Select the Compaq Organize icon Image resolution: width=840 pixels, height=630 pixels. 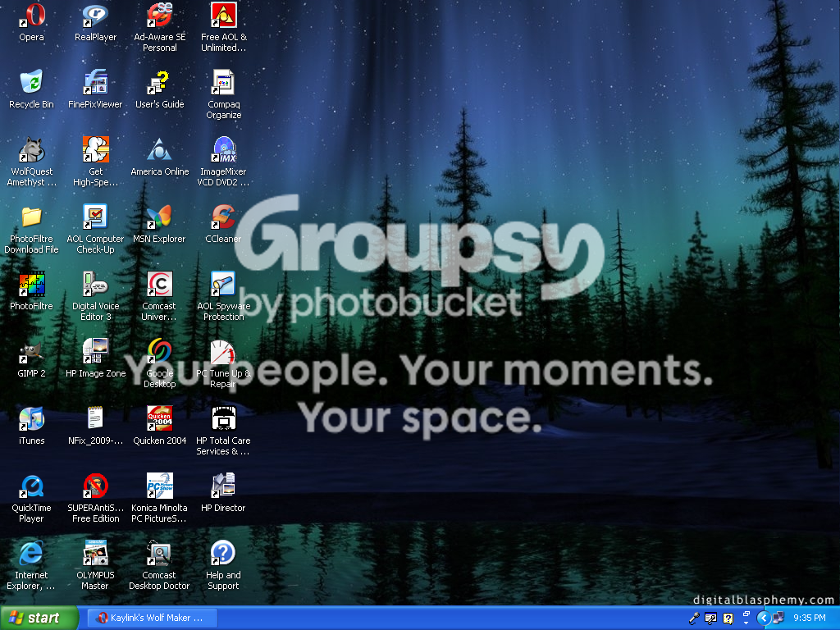[x=223, y=83]
